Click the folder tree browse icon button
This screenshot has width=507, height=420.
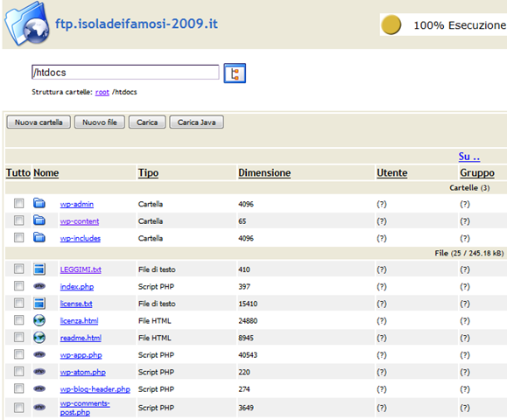click(235, 73)
